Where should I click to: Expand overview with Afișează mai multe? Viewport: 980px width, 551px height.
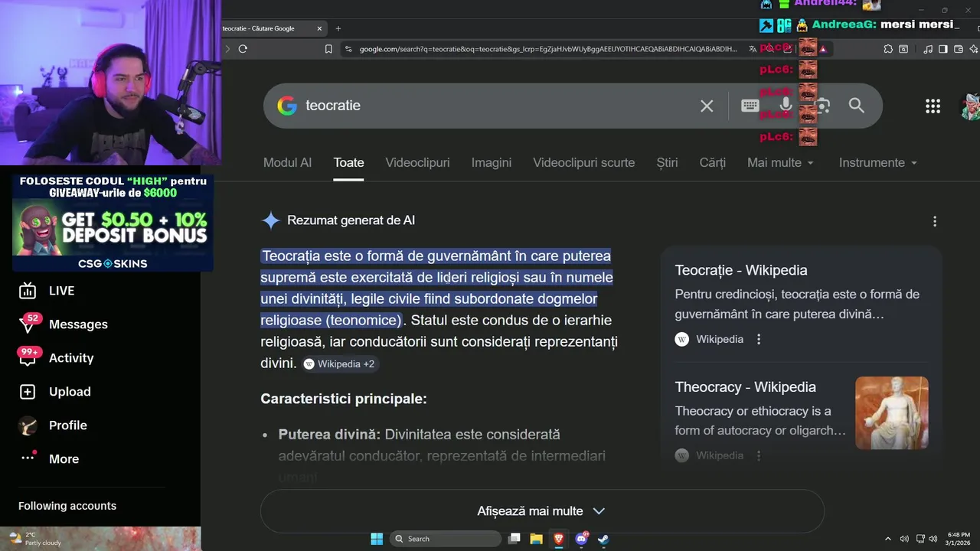click(x=542, y=511)
